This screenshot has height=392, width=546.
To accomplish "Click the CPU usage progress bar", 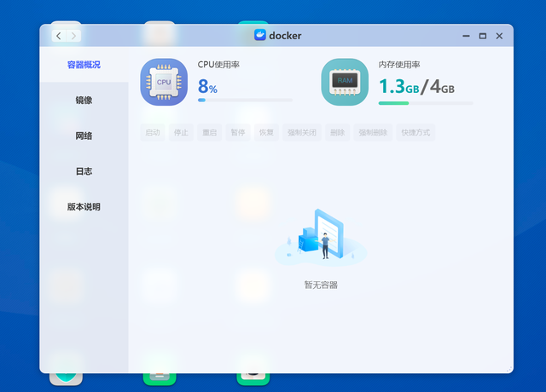I will [245, 101].
